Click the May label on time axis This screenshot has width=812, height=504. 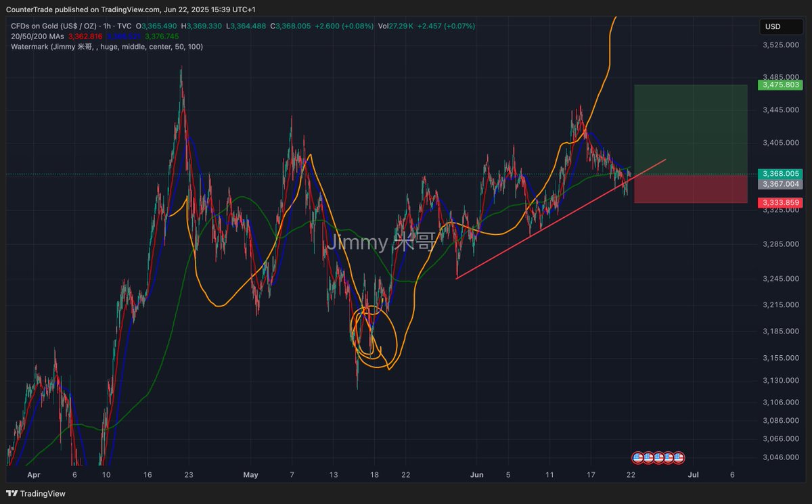(x=251, y=475)
